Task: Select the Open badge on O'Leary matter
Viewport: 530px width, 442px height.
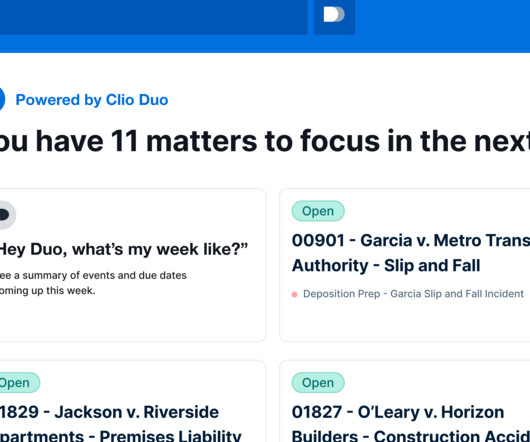Action: [318, 383]
